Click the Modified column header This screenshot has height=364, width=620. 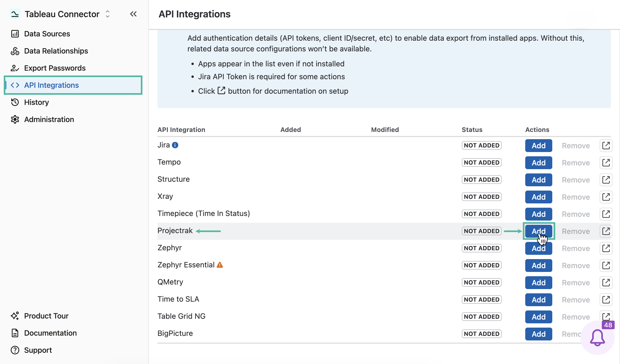tap(385, 130)
